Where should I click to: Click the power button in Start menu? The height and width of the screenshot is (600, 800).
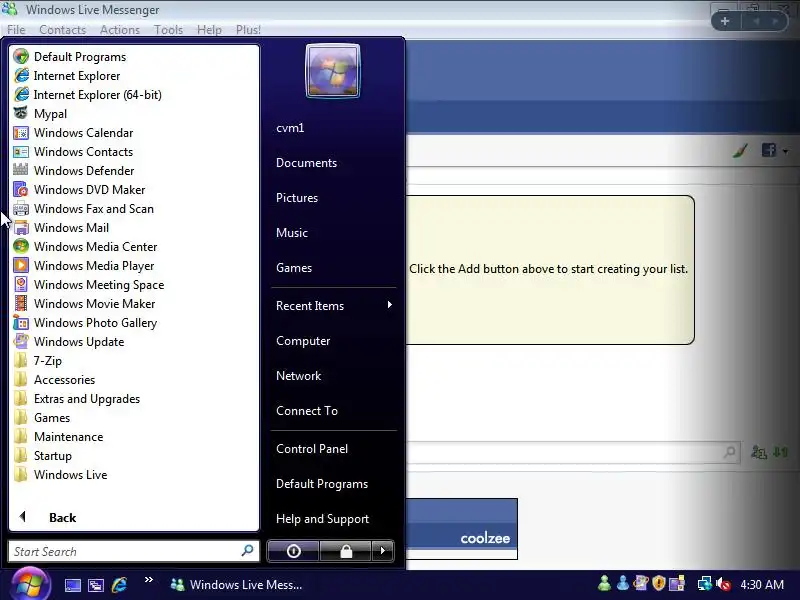point(293,551)
